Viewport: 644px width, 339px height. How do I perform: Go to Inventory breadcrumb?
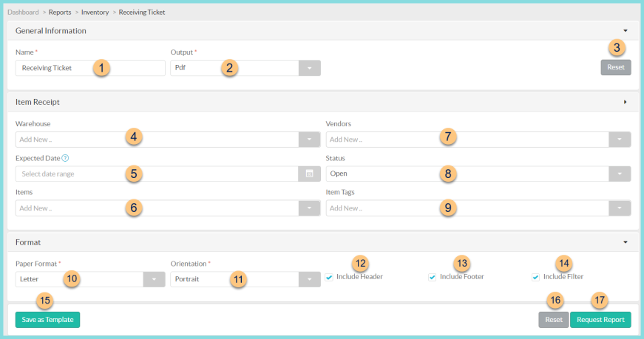[95, 13]
